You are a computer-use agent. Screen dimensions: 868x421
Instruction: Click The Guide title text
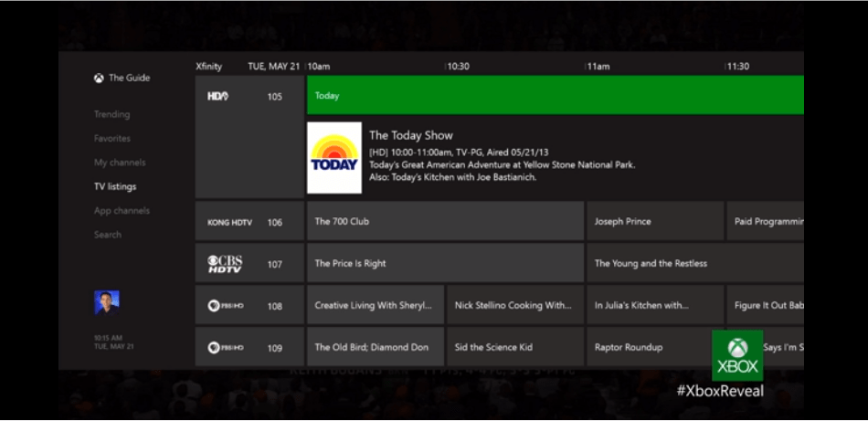[x=129, y=78]
